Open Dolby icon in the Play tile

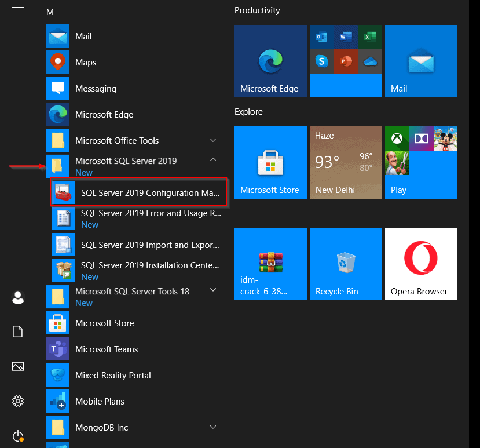[x=421, y=139]
